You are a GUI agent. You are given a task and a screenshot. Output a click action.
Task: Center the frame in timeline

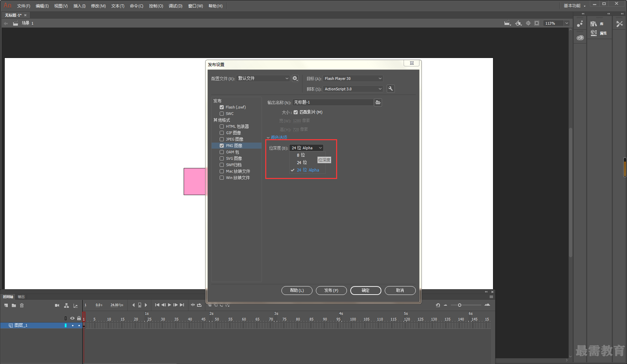click(193, 305)
